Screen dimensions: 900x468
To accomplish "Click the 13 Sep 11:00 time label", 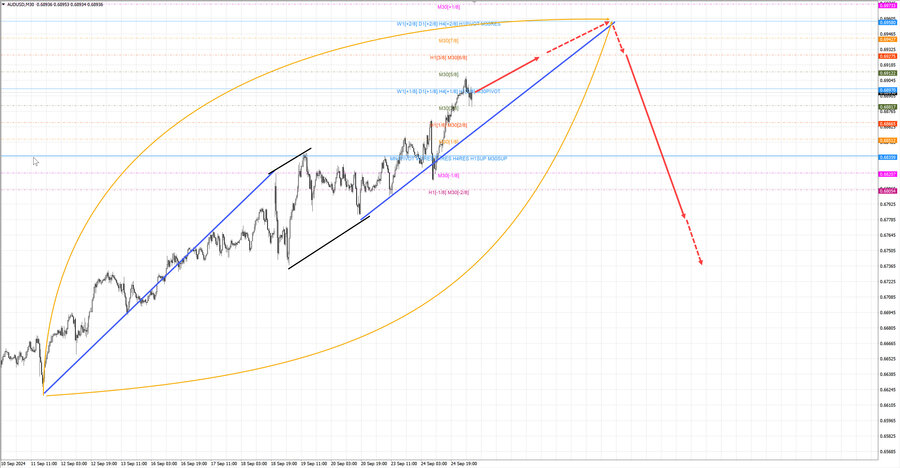I will point(134,463).
